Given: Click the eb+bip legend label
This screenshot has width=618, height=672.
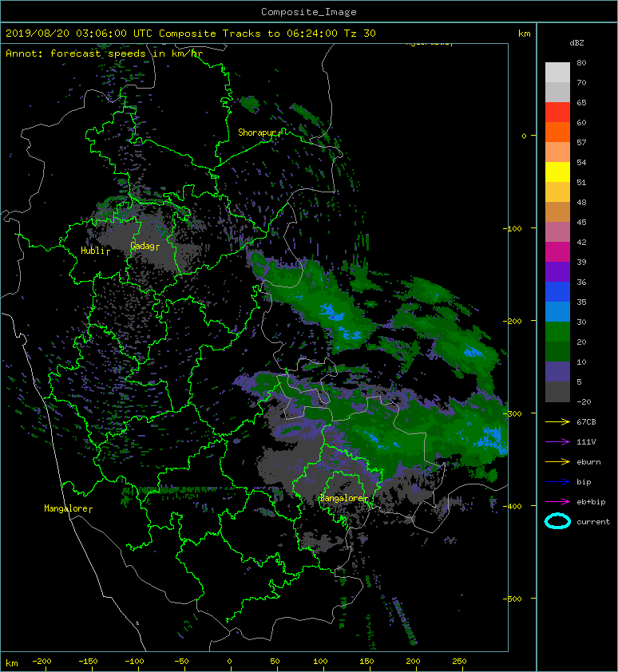Looking at the screenshot, I should click(591, 501).
